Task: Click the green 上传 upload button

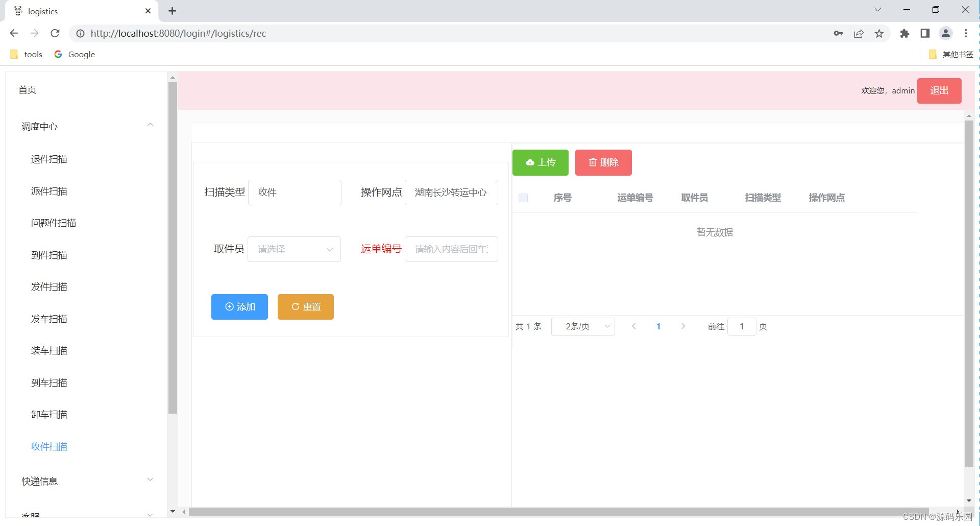Action: pyautogui.click(x=540, y=162)
